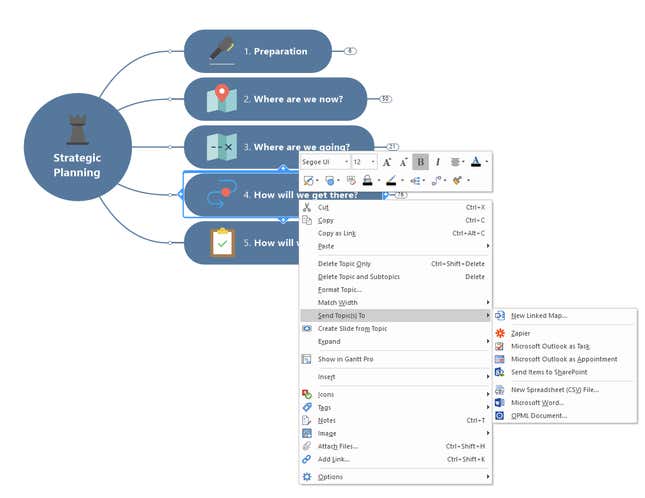645x498 pixels.
Task: Click the Copy icon in context menu
Action: (x=307, y=220)
